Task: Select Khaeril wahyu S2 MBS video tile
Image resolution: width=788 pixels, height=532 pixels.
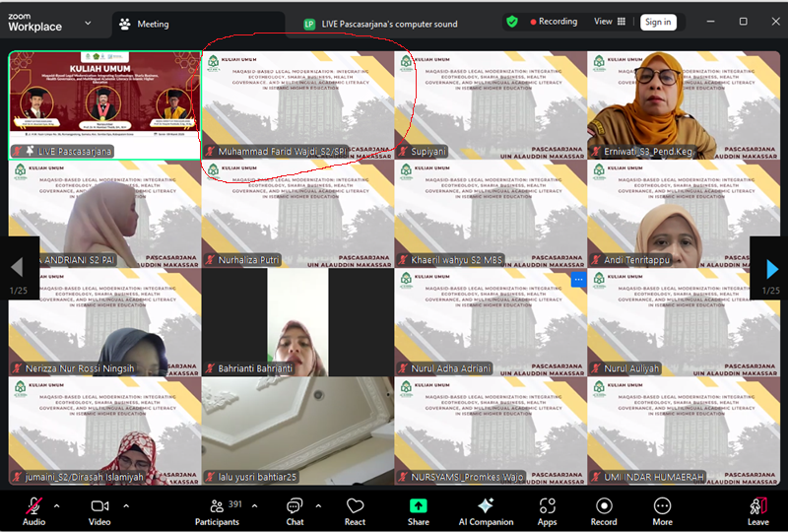Action: coord(491,214)
